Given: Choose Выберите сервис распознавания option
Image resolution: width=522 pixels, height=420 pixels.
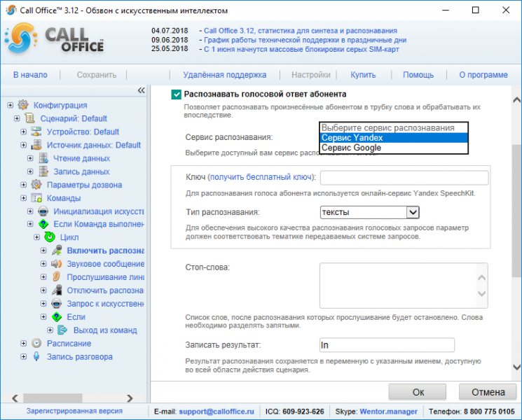Looking at the screenshot, I should click(394, 127).
